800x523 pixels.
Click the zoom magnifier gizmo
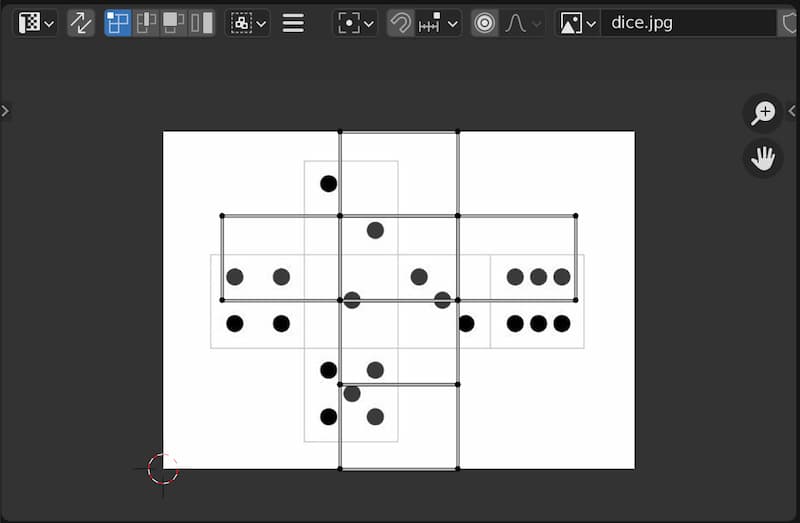pyautogui.click(x=763, y=112)
